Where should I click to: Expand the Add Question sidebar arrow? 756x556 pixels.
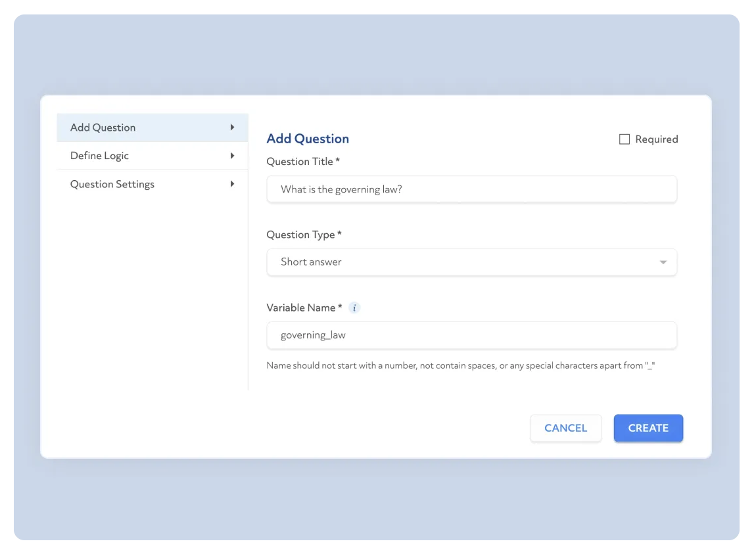[232, 127]
